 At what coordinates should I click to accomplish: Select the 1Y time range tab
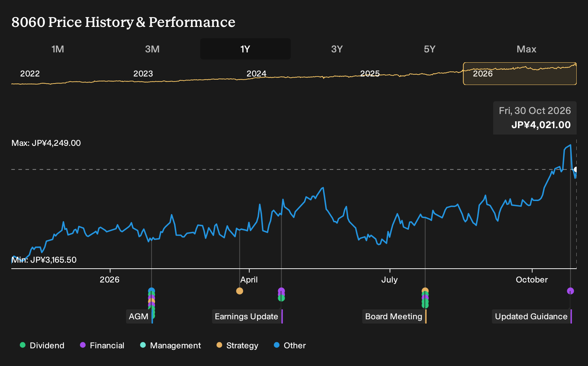[246, 49]
